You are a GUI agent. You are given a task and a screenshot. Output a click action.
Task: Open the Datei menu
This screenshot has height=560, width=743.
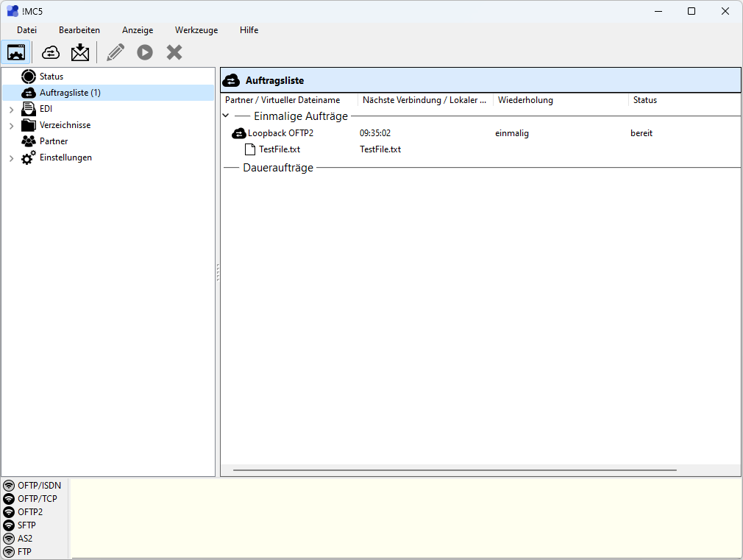(26, 30)
